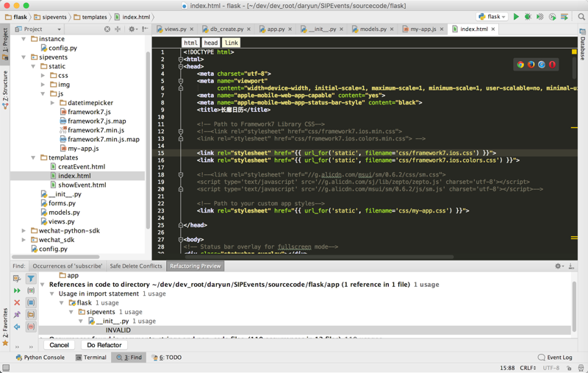Open the flask run configuration dropdown
Screen dimensions: 588x373
[x=492, y=16]
